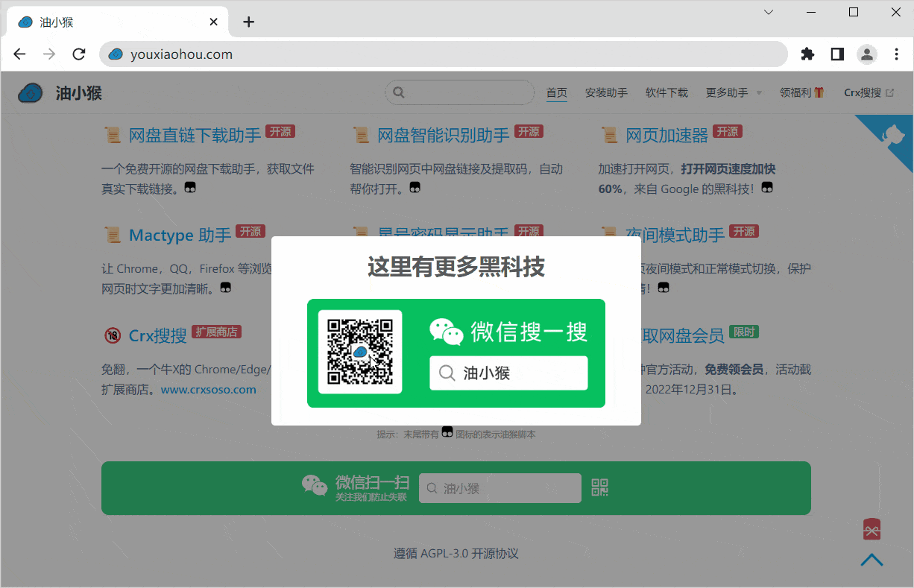Click WeChat icon in green banner
The image size is (914, 588).
click(315, 486)
